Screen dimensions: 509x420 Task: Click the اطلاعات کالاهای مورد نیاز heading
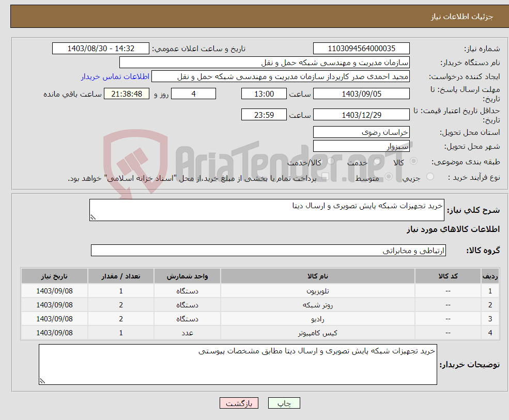tap(453, 229)
